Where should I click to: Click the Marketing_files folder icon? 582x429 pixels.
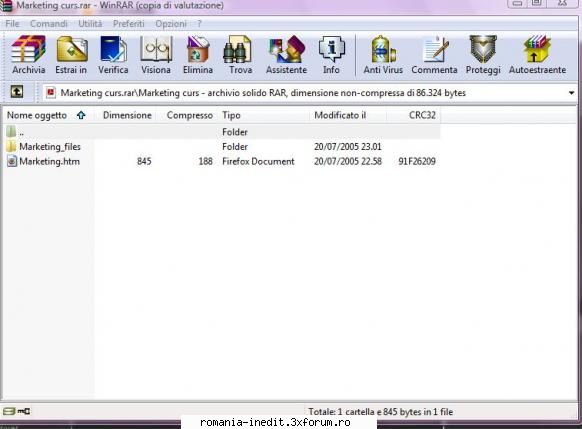pyautogui.click(x=12, y=146)
